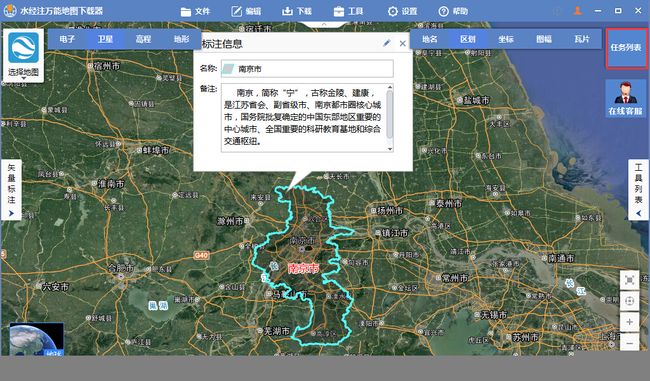Click the 常州市 city label on map
This screenshot has width=650, height=381.
(455, 278)
